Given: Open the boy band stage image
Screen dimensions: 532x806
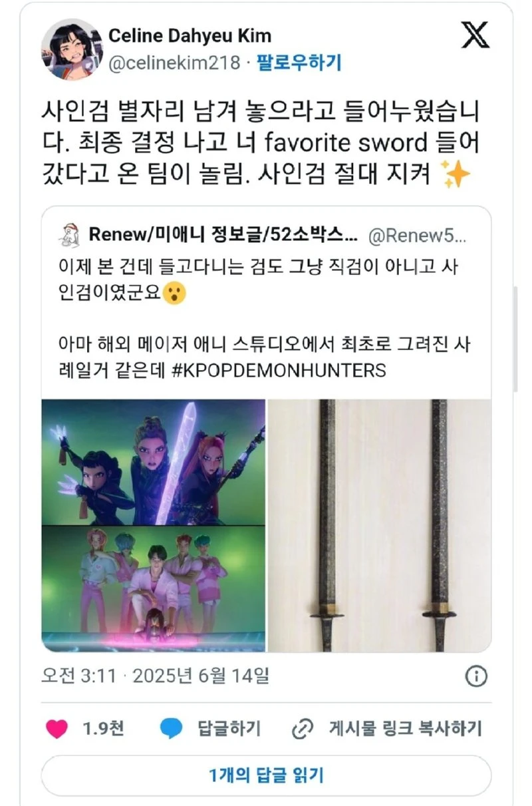Looking at the screenshot, I should (154, 588).
